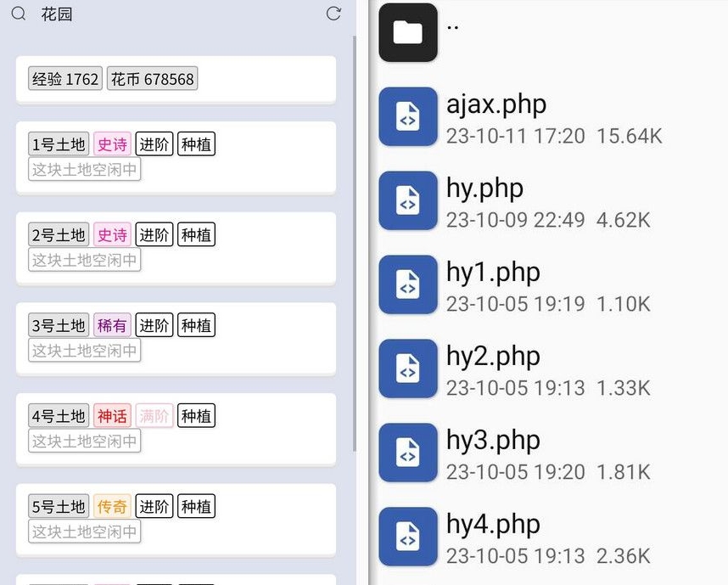Image resolution: width=728 pixels, height=585 pixels.
Task: Click the 花币 678568 badge
Action: click(x=152, y=78)
